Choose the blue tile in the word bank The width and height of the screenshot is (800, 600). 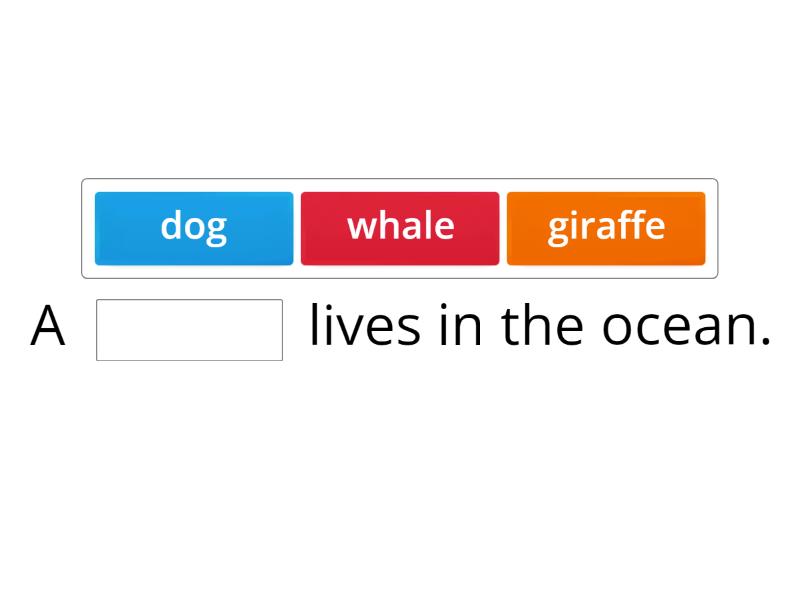click(194, 228)
